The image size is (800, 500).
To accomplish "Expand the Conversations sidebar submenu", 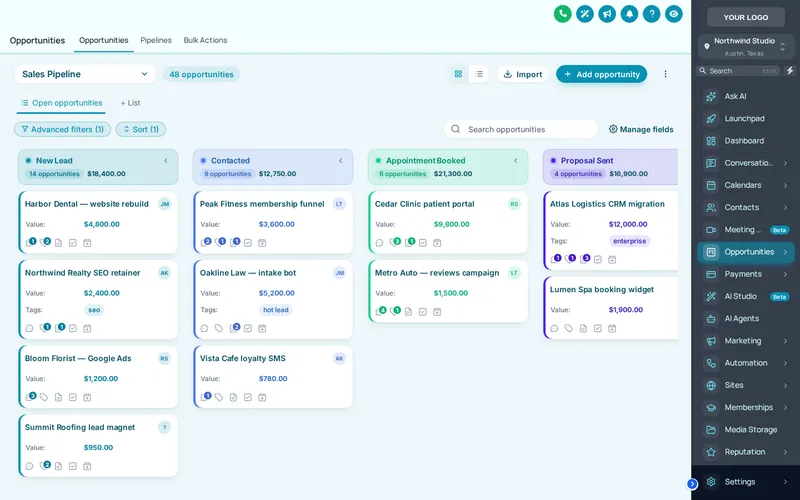I will pyautogui.click(x=785, y=163).
